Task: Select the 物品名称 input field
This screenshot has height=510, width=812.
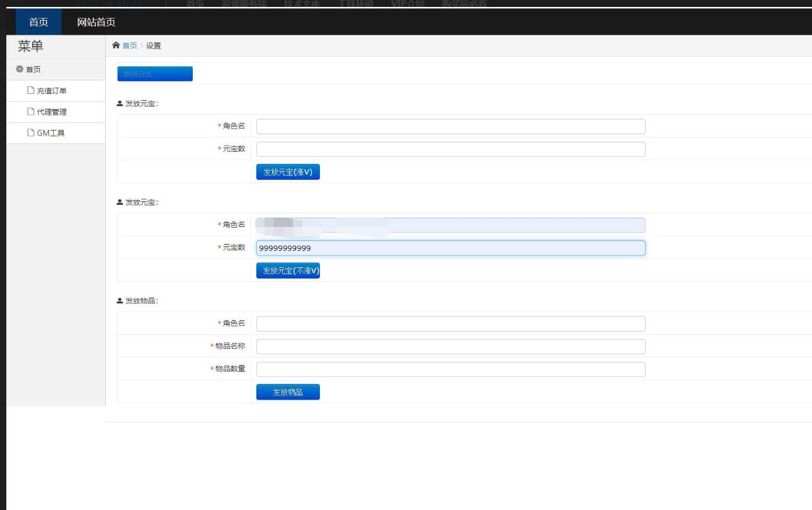Action: (x=450, y=347)
